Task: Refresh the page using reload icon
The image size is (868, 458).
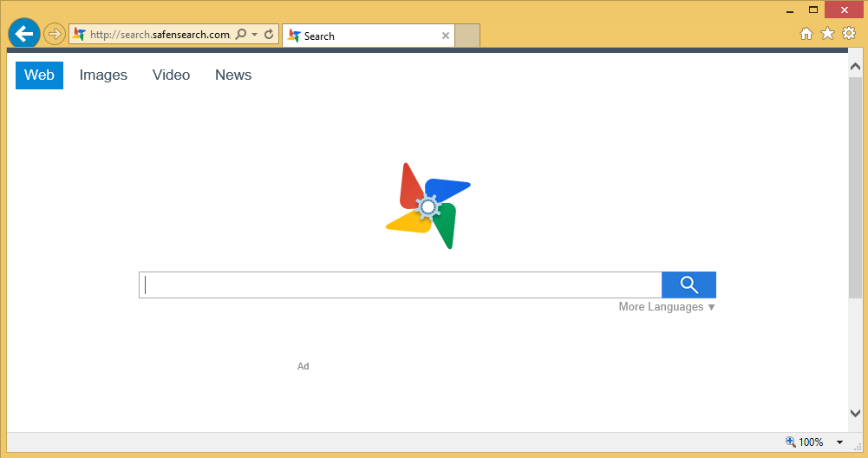Action: [269, 35]
